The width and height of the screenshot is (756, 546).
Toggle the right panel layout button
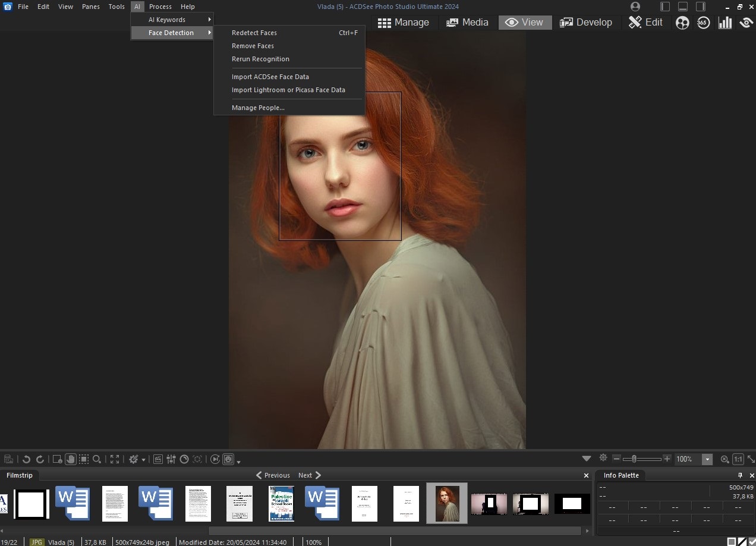[701, 7]
